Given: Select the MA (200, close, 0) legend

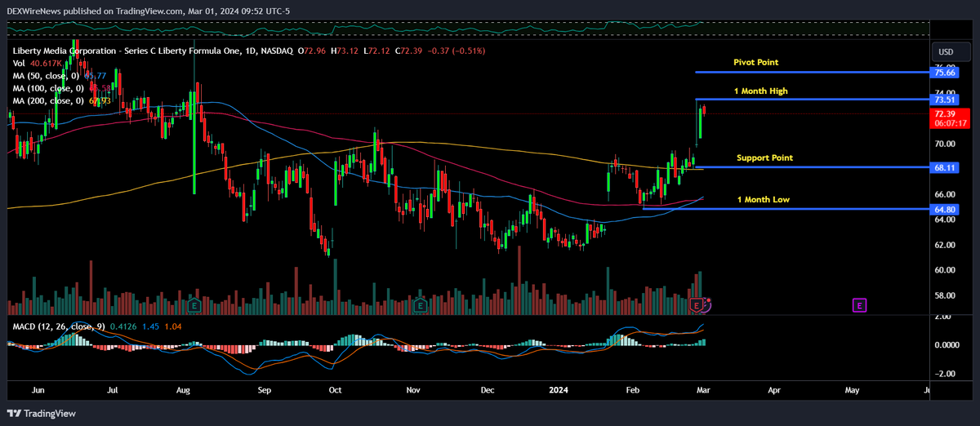Looking at the screenshot, I should (62, 101).
